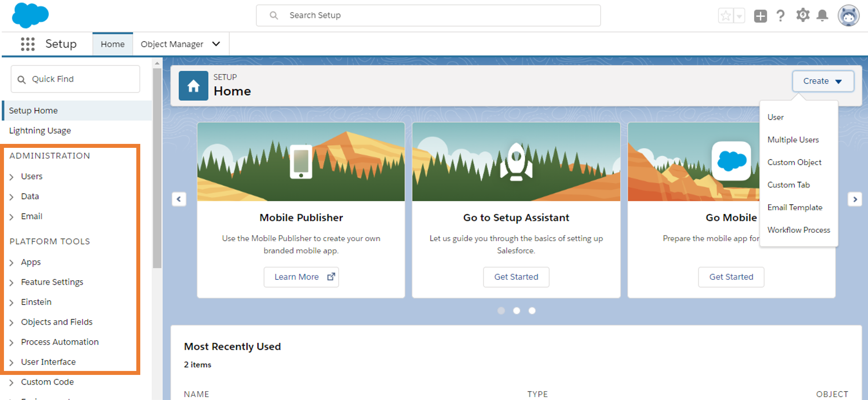Click the Users sidebar label
This screenshot has height=400, width=868.
(32, 176)
